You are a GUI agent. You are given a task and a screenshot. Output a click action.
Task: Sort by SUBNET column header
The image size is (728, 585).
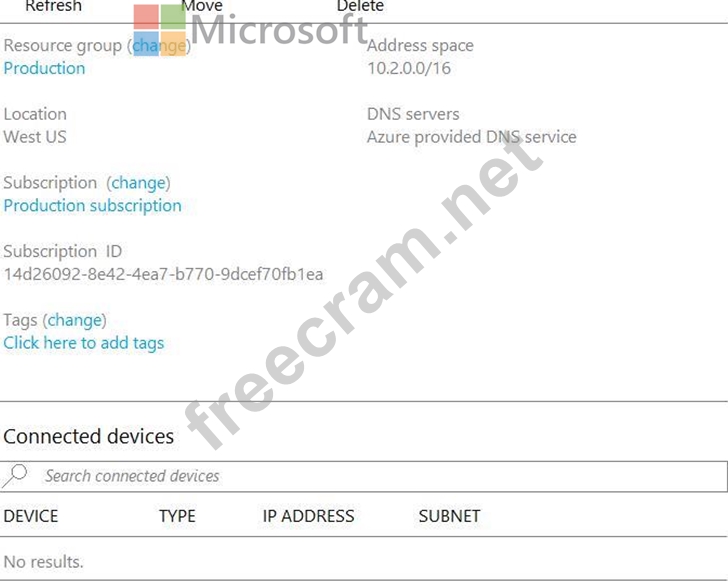click(449, 516)
